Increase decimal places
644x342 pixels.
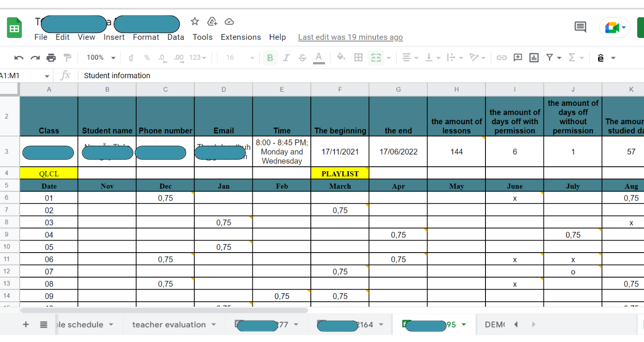tap(179, 58)
